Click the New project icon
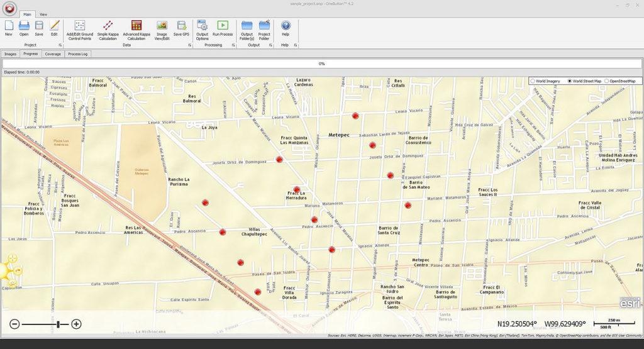 click(9, 28)
